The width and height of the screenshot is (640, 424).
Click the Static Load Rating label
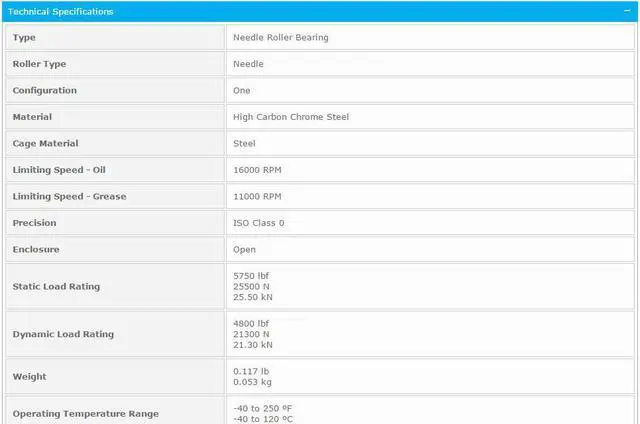(x=56, y=287)
